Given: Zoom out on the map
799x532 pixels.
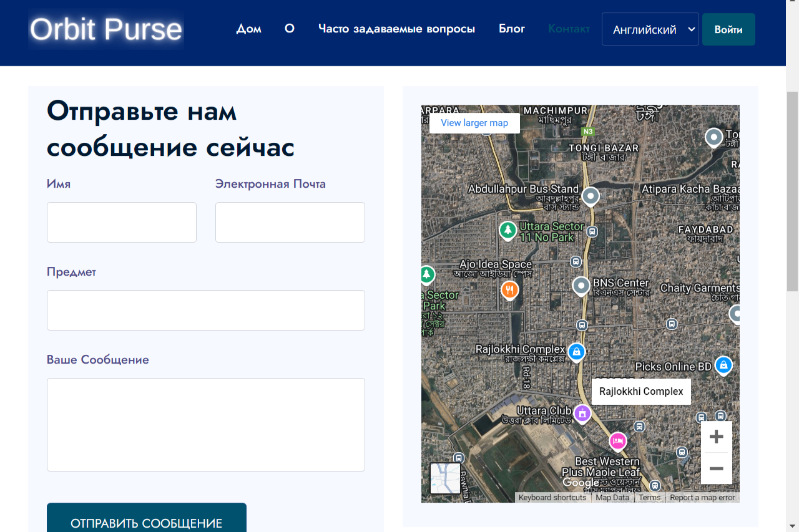Looking at the screenshot, I should [716, 468].
